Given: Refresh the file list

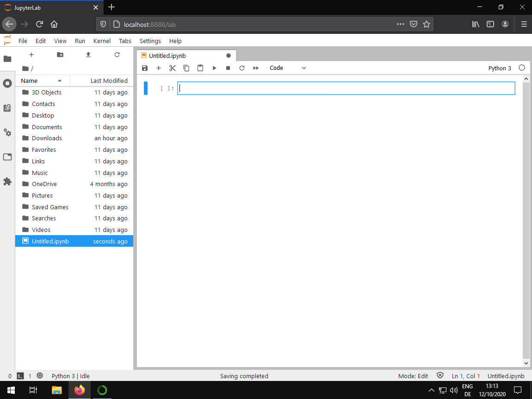Looking at the screenshot, I should (117, 55).
